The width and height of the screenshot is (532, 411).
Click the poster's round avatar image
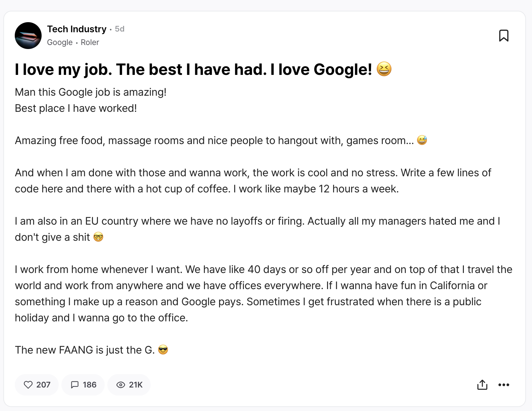coord(28,36)
